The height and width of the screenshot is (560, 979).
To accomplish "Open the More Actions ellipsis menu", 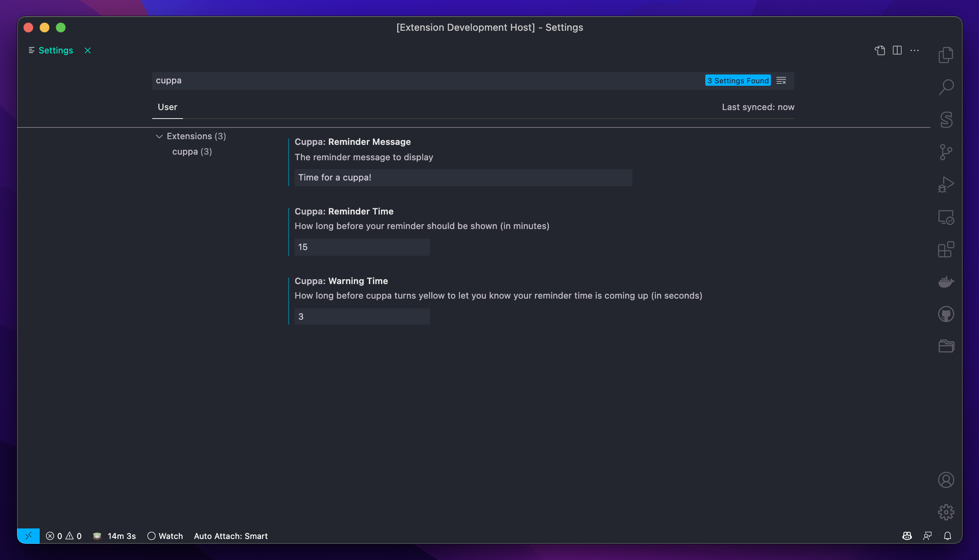I will pyautogui.click(x=915, y=50).
